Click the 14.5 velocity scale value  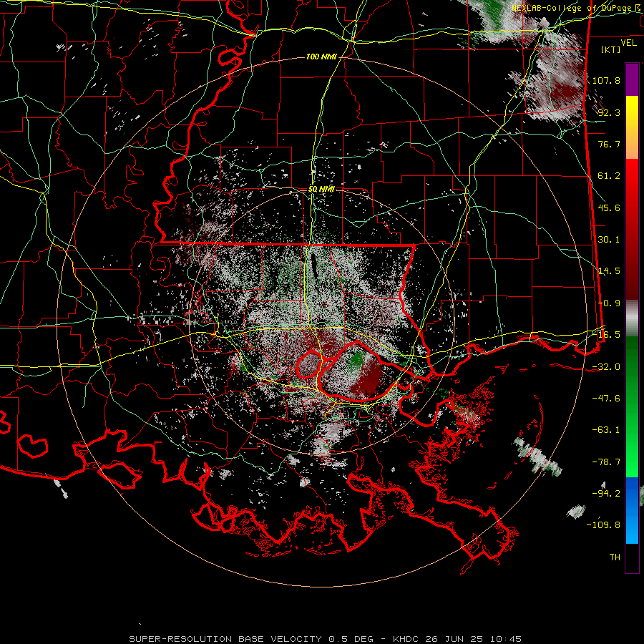pyautogui.click(x=609, y=271)
